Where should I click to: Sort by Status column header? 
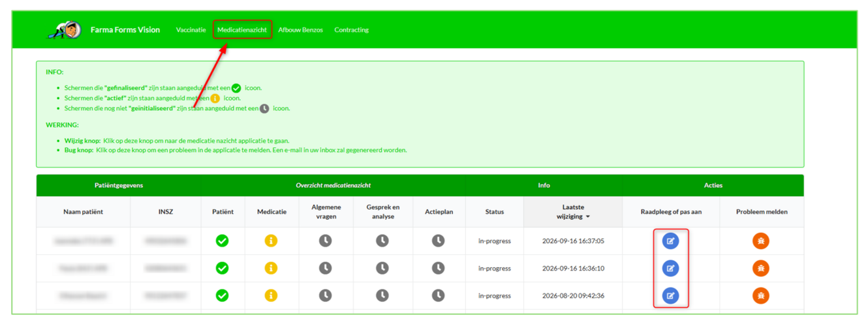click(x=495, y=212)
